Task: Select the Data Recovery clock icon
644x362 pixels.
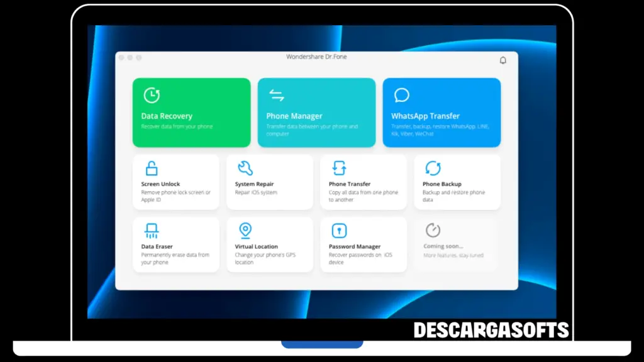Action: [x=151, y=94]
